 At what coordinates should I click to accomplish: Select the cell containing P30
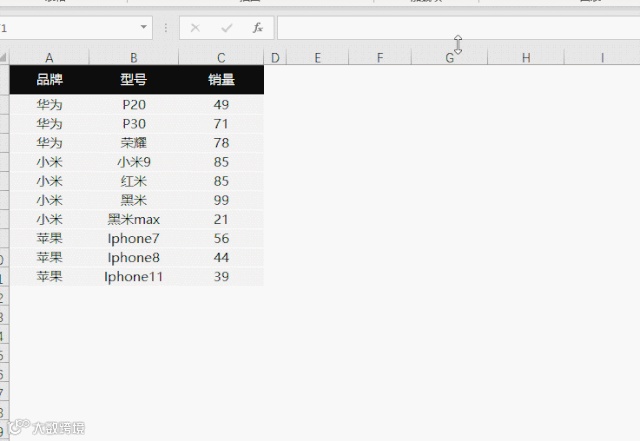point(134,124)
